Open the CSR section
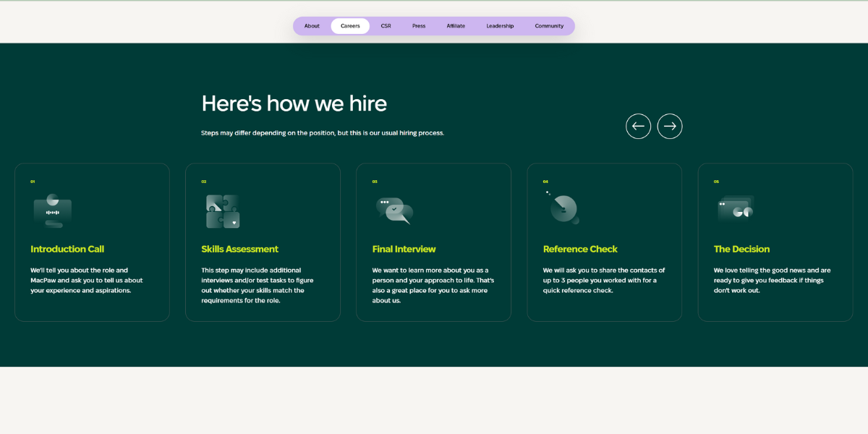This screenshot has height=434, width=868. pyautogui.click(x=386, y=25)
